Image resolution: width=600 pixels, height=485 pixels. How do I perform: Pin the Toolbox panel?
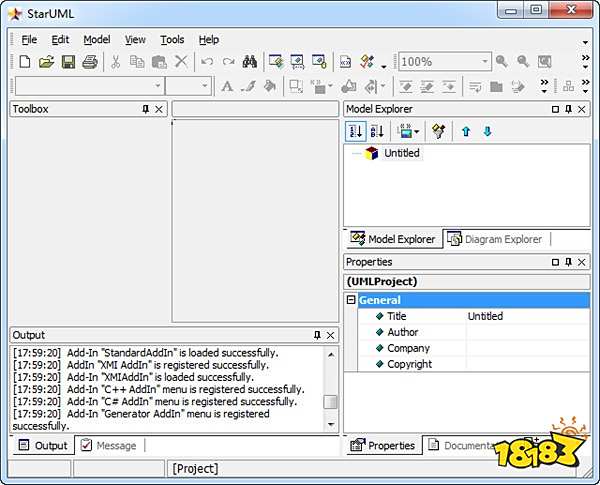145,109
